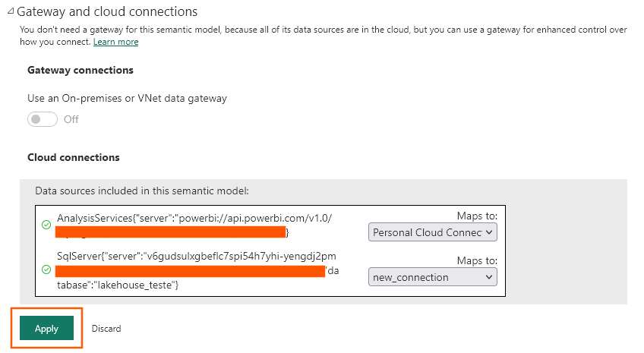Toggle the On-premises or VNet gateway switch
The image size is (644, 353).
coord(43,119)
